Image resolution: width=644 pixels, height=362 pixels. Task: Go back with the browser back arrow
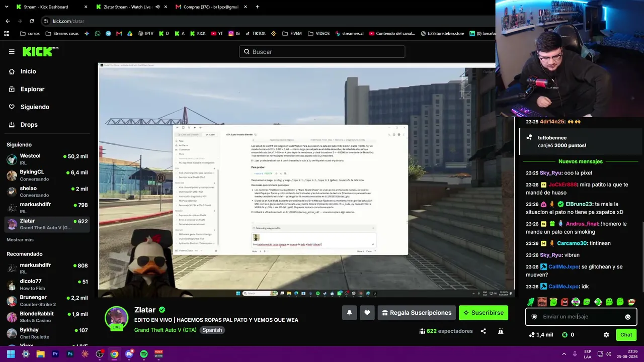point(8,21)
